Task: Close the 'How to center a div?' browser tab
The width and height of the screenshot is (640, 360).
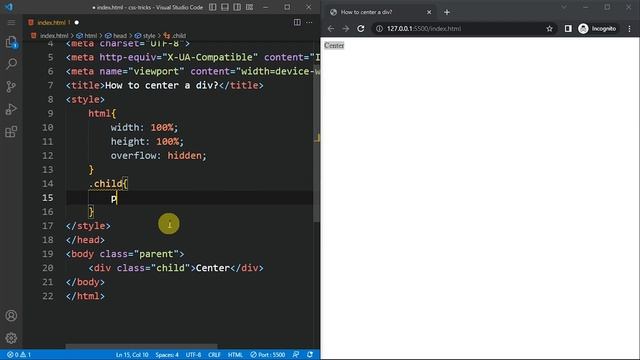Action: tap(429, 12)
